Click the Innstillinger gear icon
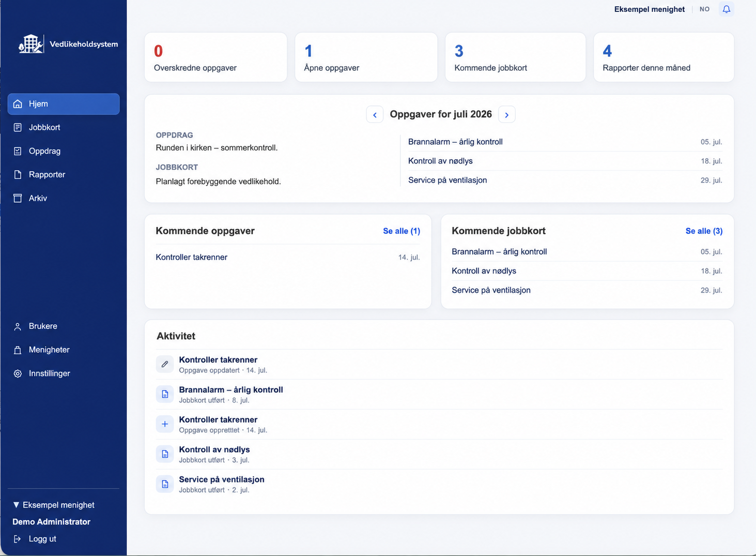The image size is (756, 556). point(18,373)
